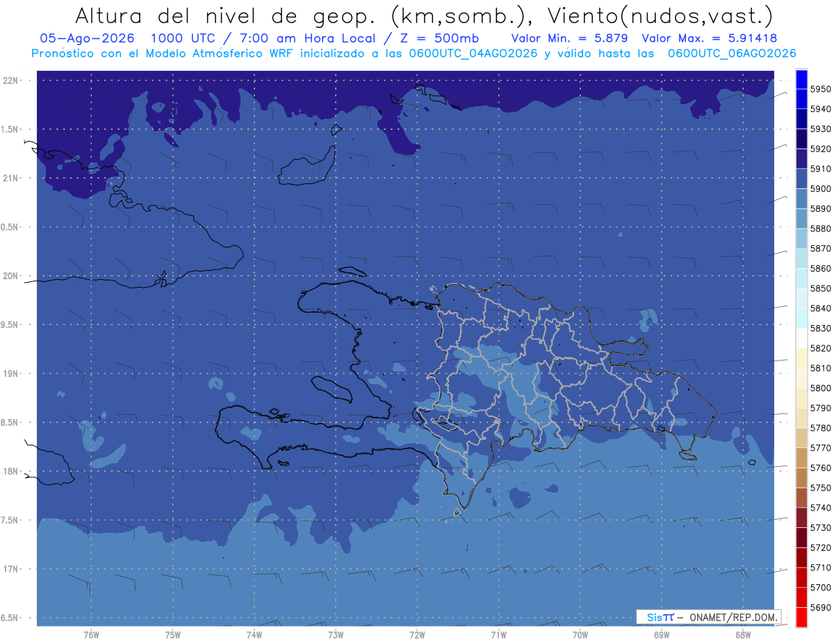Click the '22N' latitude label

(x=12, y=81)
